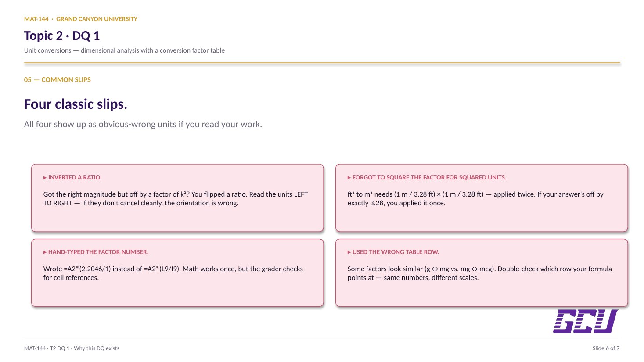Click the MAT-144 Grand Canyon University header

(x=81, y=19)
